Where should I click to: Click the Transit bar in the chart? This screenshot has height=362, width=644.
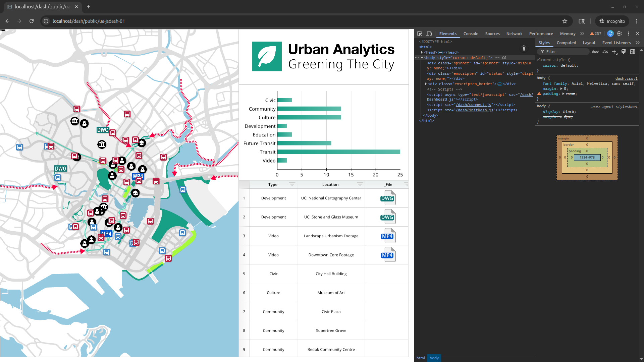338,152
